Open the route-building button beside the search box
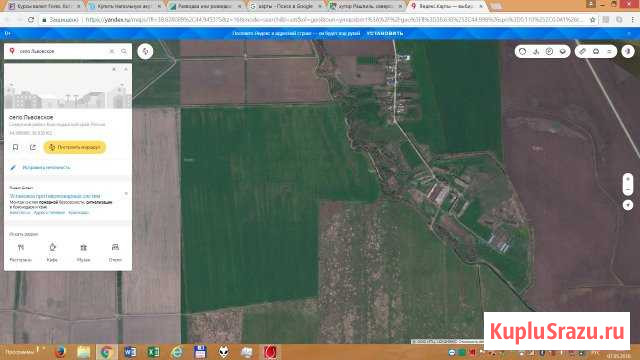The width and height of the screenshot is (640, 360). 145,51
